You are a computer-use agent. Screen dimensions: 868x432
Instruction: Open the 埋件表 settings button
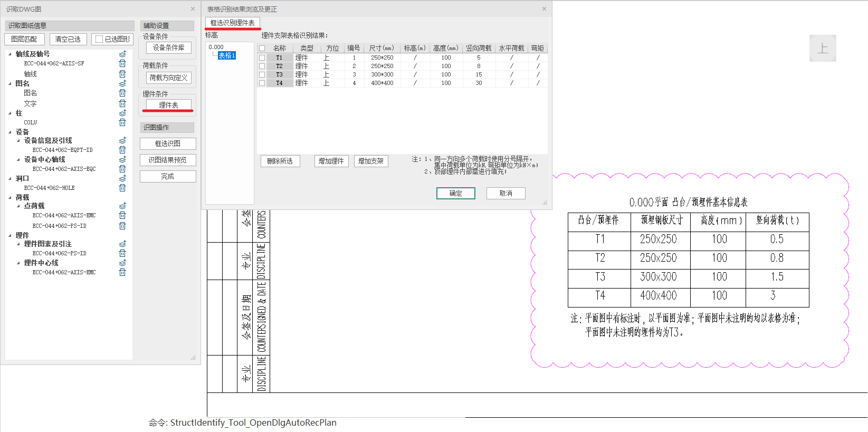(168, 105)
